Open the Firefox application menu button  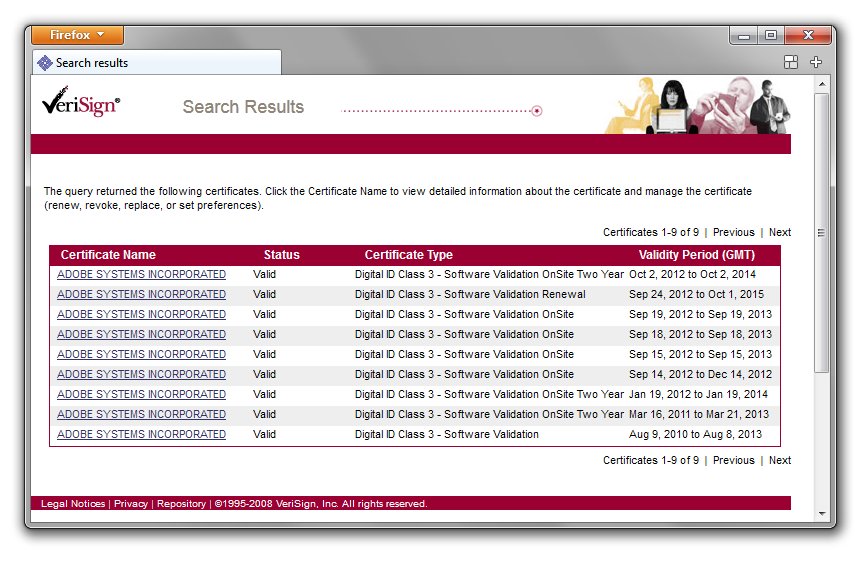click(x=78, y=35)
